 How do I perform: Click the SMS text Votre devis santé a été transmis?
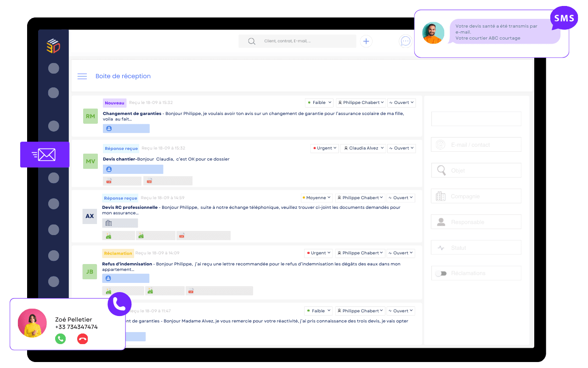pyautogui.click(x=496, y=32)
